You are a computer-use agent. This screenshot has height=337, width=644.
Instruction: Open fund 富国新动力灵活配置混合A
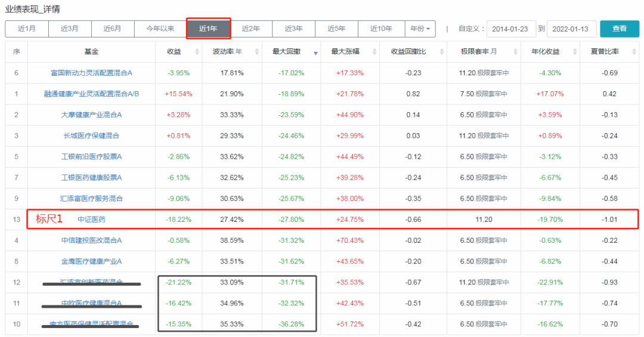point(92,73)
